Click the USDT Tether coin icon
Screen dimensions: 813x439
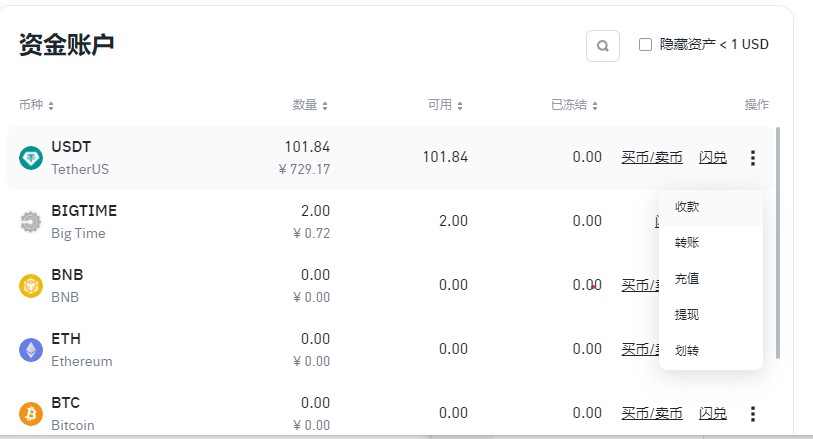pos(31,158)
